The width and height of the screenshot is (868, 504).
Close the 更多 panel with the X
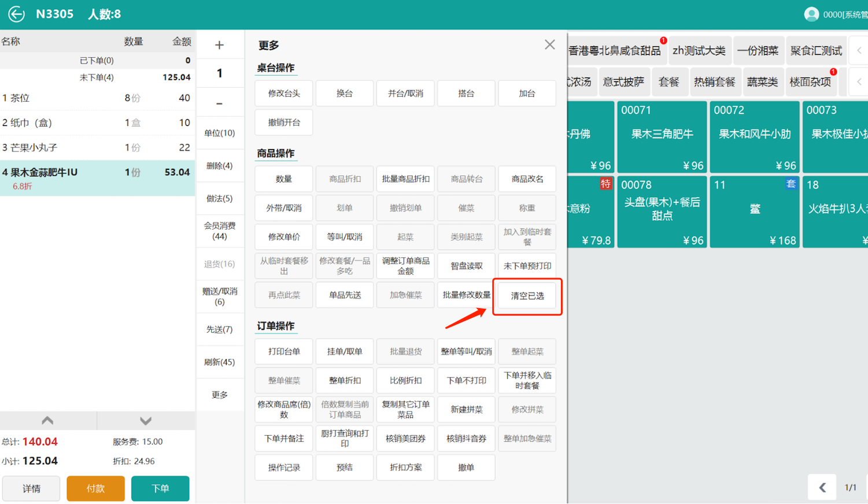coord(549,45)
